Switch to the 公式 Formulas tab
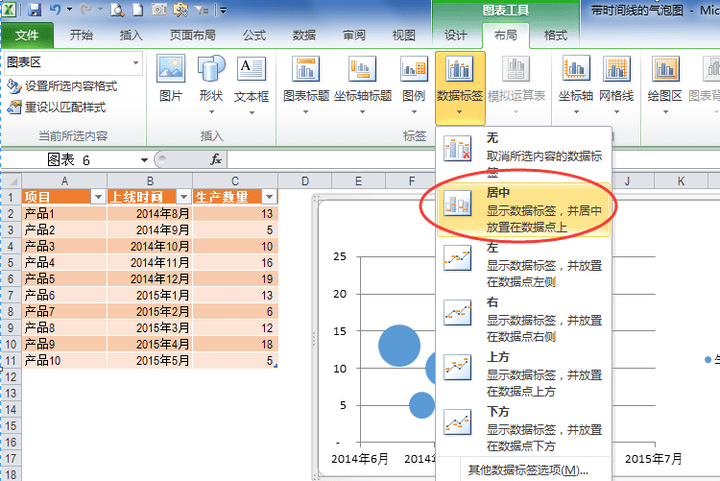 pyautogui.click(x=254, y=35)
